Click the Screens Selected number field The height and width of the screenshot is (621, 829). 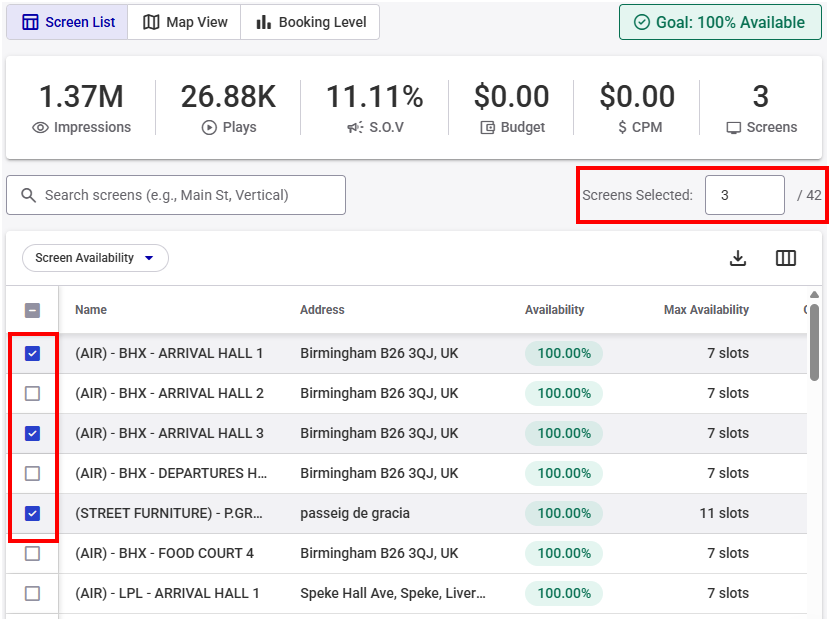tap(744, 195)
